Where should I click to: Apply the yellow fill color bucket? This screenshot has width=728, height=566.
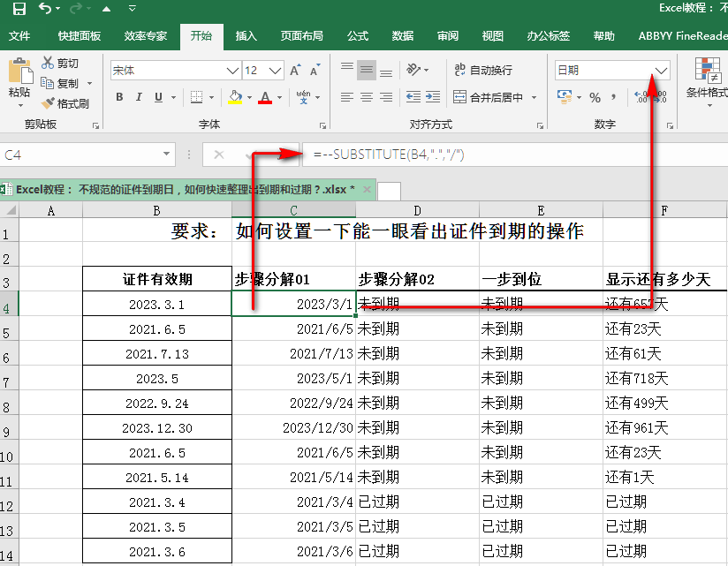(x=234, y=98)
